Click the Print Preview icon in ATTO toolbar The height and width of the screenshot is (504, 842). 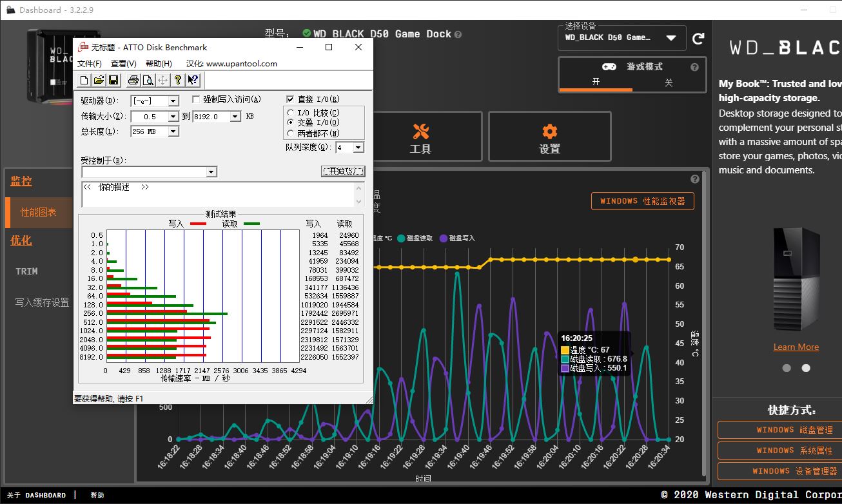[148, 80]
